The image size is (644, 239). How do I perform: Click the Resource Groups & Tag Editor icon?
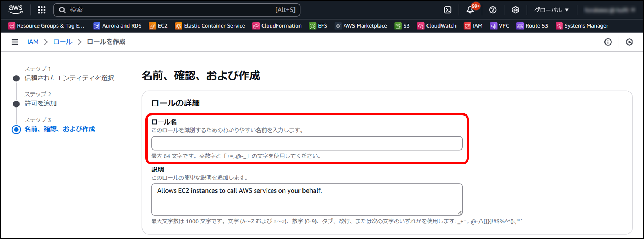pos(12,26)
